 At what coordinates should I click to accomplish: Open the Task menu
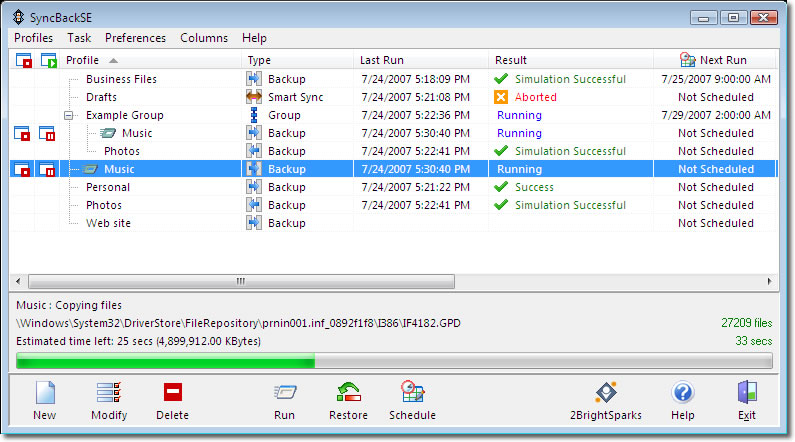point(79,38)
